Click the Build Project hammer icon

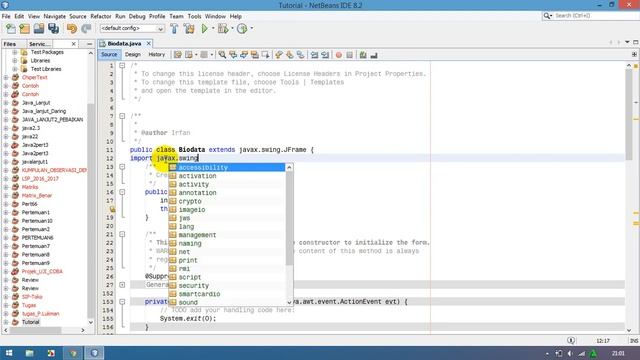click(174, 29)
